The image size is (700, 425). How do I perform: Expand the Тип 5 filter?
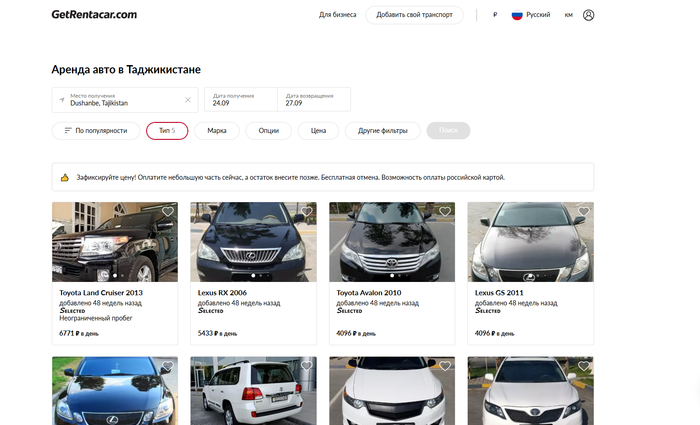166,131
